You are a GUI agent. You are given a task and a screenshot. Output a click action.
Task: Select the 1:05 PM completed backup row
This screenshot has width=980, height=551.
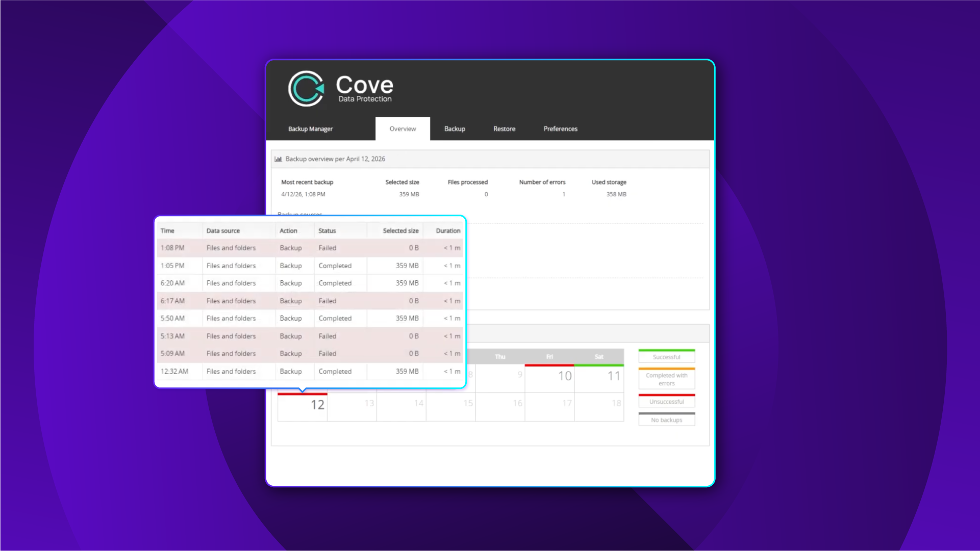click(310, 266)
